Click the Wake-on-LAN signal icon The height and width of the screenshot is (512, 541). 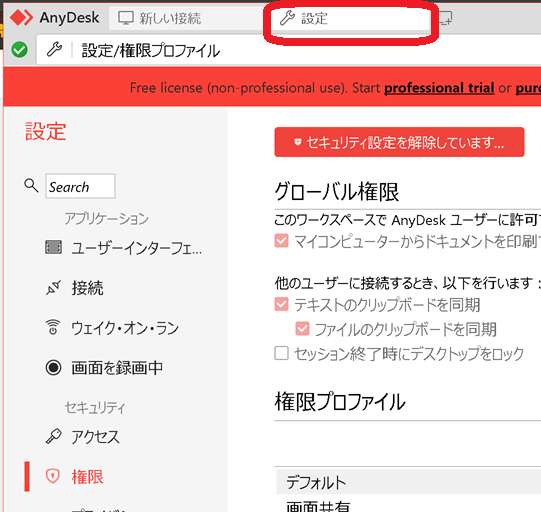[53, 327]
